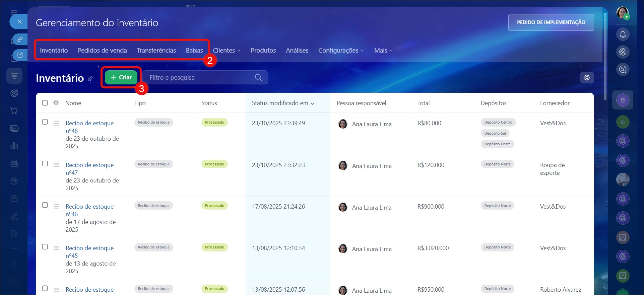Click the column settings gear in table header
Image resolution: width=644 pixels, height=295 pixels.
(x=56, y=103)
